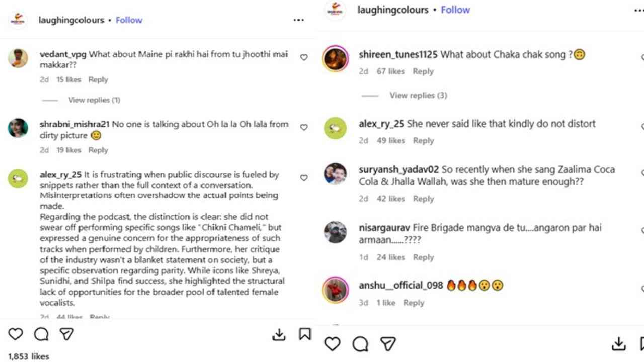Screen dimensions: 644x362
Task: Like the post with left panel heart icon
Action: 16,334
